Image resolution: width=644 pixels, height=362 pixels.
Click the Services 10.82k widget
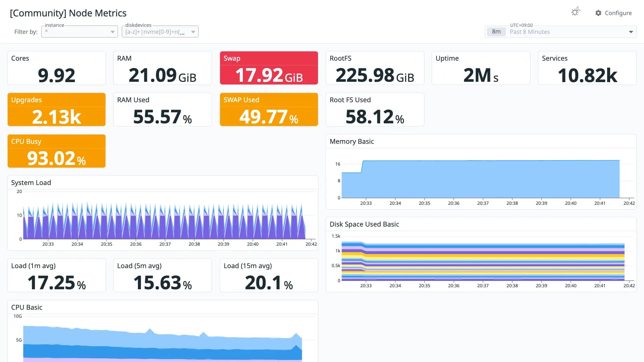point(587,68)
